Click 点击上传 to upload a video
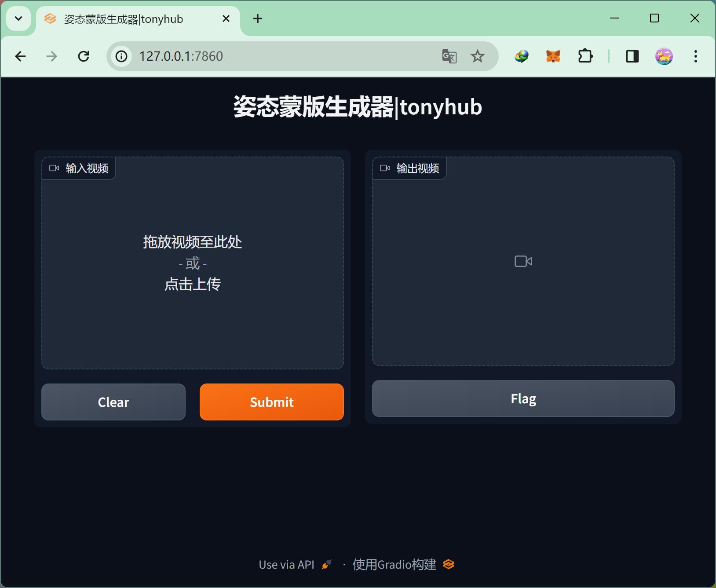The image size is (716, 588). click(193, 284)
